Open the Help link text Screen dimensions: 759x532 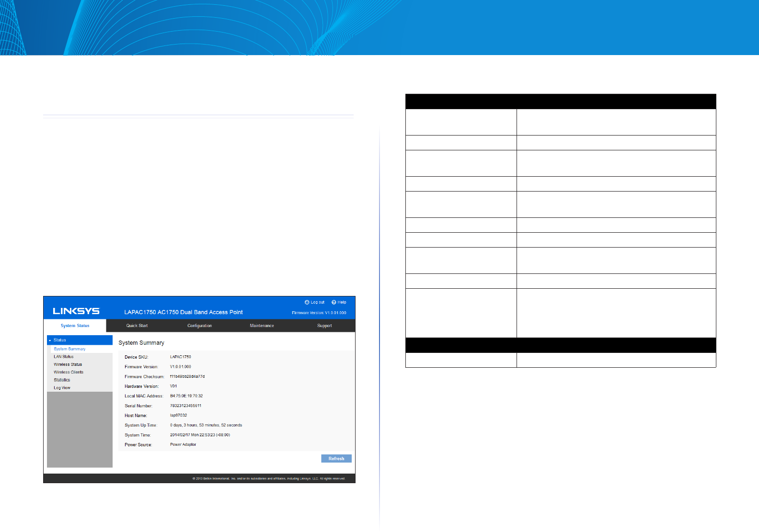[x=342, y=303]
